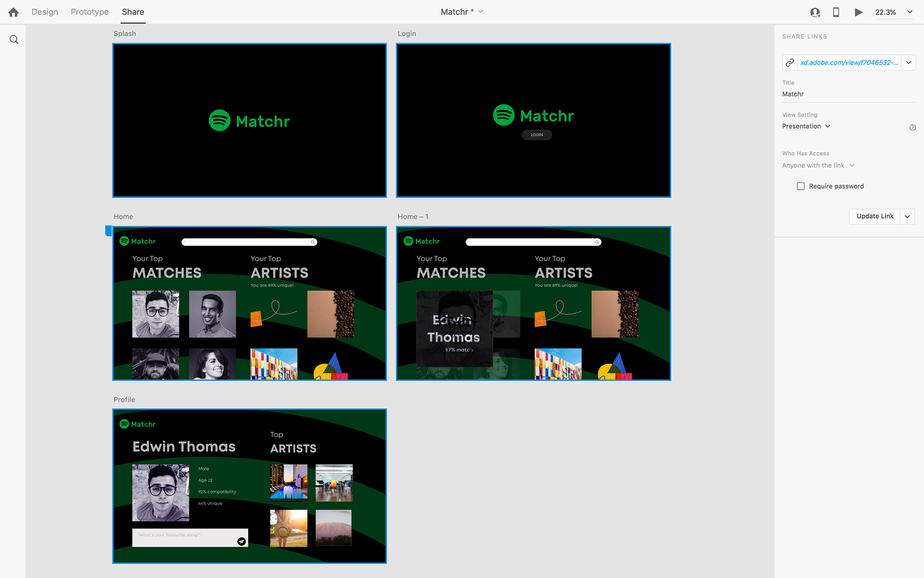Image resolution: width=924 pixels, height=578 pixels.
Task: Open the search tool in left sidebar
Action: coord(14,39)
